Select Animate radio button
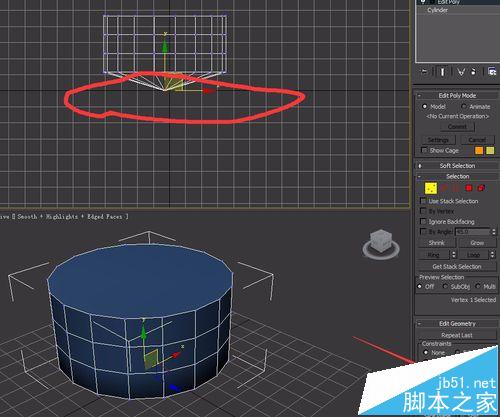Image resolution: width=500 pixels, height=417 pixels. (x=464, y=106)
